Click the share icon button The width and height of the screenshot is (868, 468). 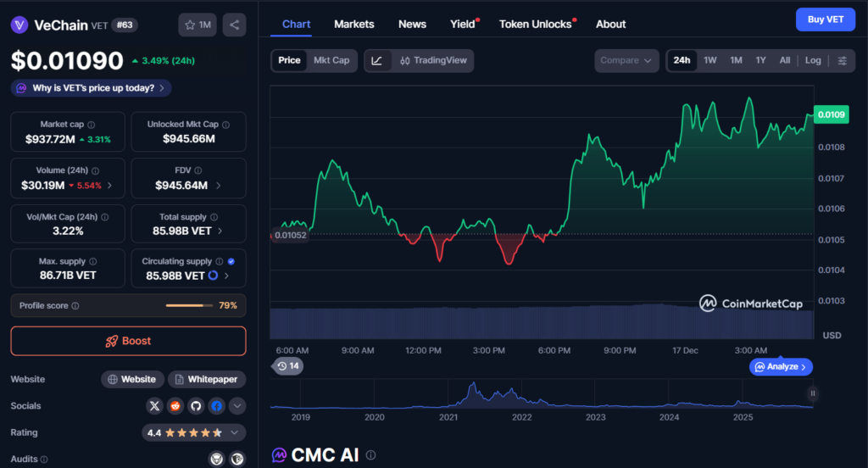click(x=234, y=25)
